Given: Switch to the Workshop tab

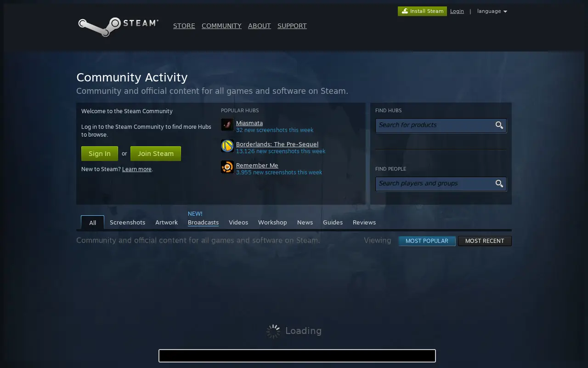Looking at the screenshot, I should 272,222.
